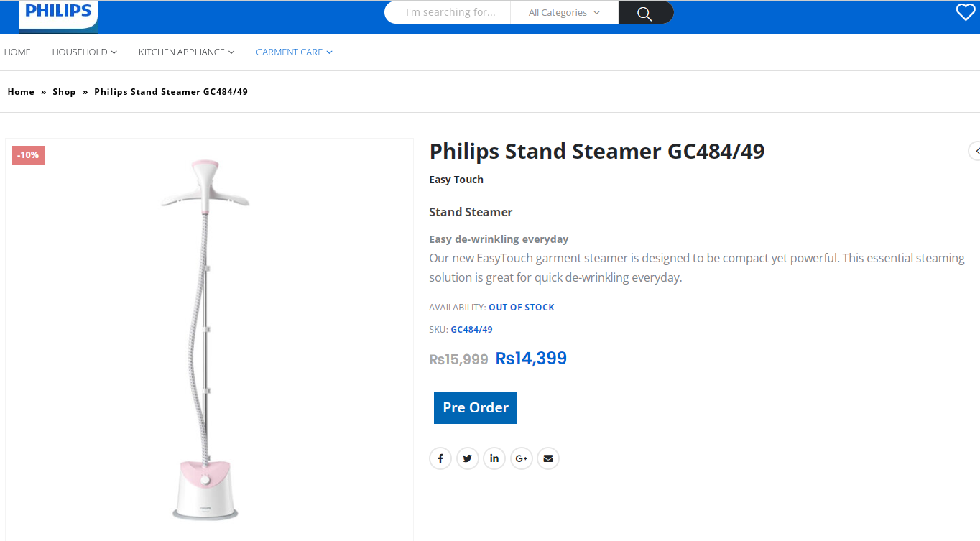980x541 pixels.
Task: Share product on Facebook
Action: point(440,458)
